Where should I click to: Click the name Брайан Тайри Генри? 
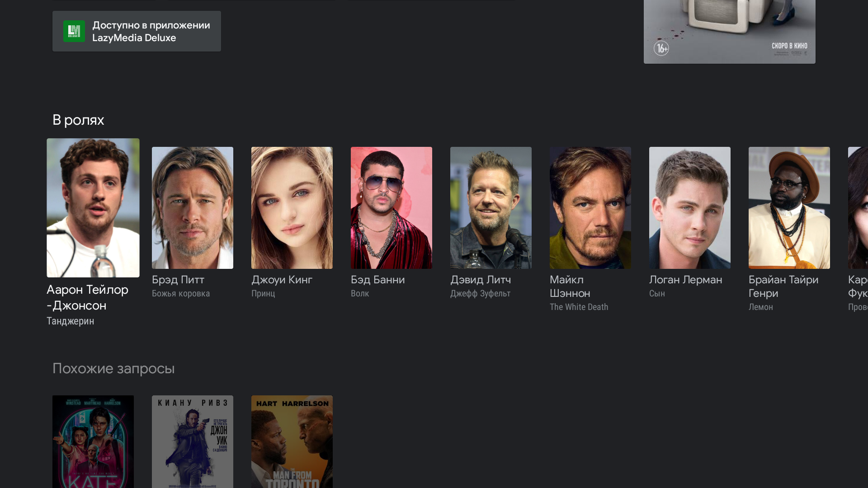tap(783, 286)
